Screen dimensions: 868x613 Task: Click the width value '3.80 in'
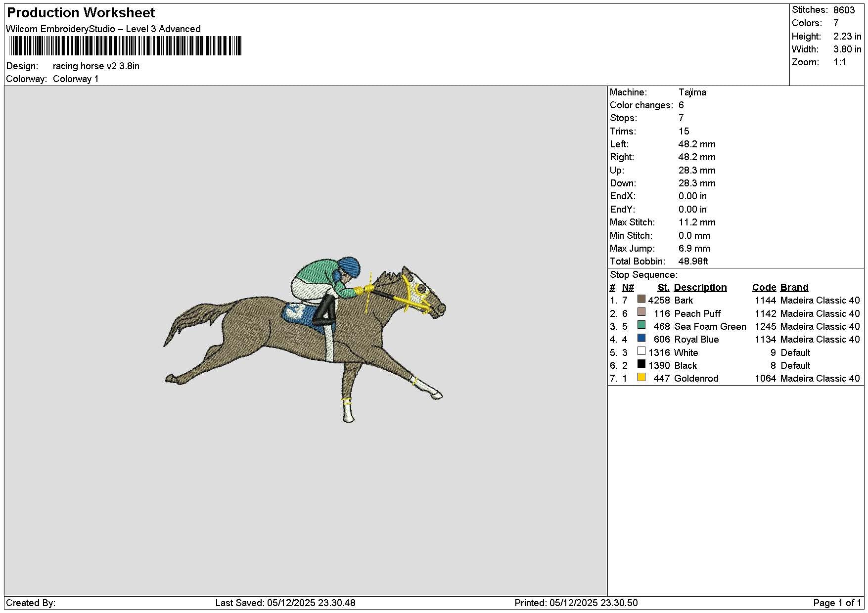[847, 49]
